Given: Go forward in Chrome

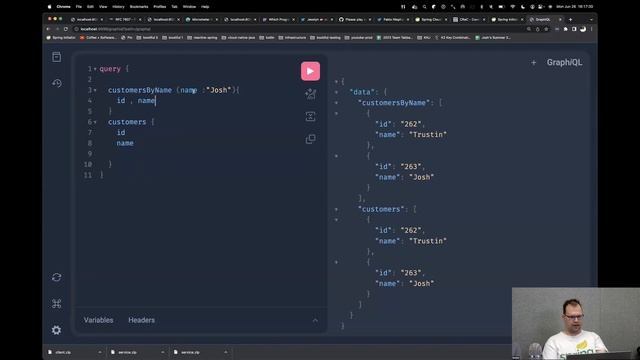Looking at the screenshot, I should pyautogui.click(x=57, y=29).
